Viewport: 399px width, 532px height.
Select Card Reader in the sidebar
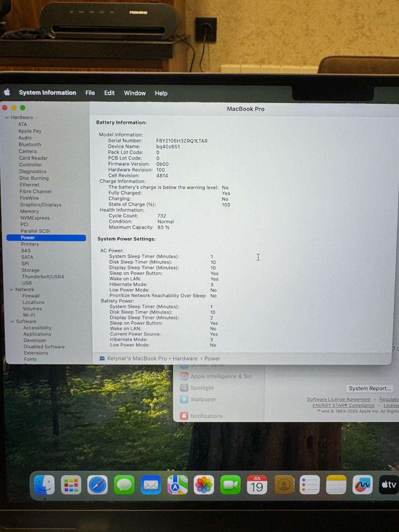[33, 158]
